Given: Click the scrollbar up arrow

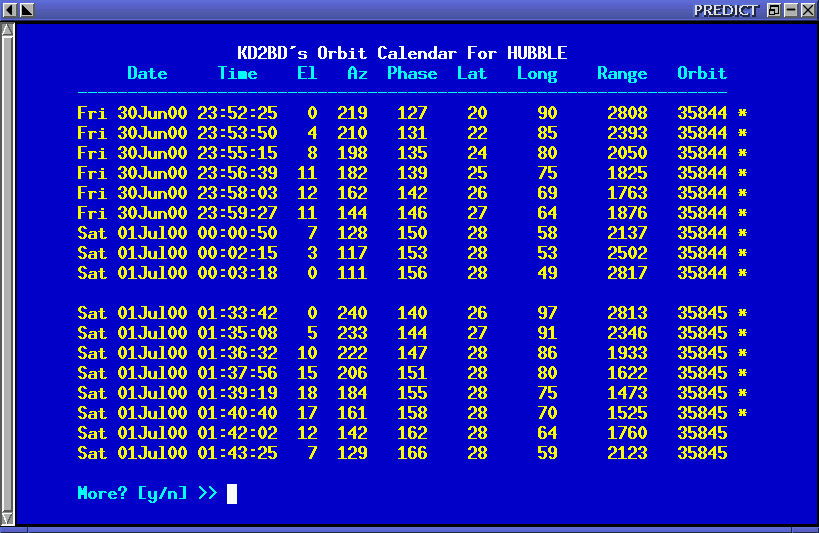Looking at the screenshot, I should tap(8, 30).
